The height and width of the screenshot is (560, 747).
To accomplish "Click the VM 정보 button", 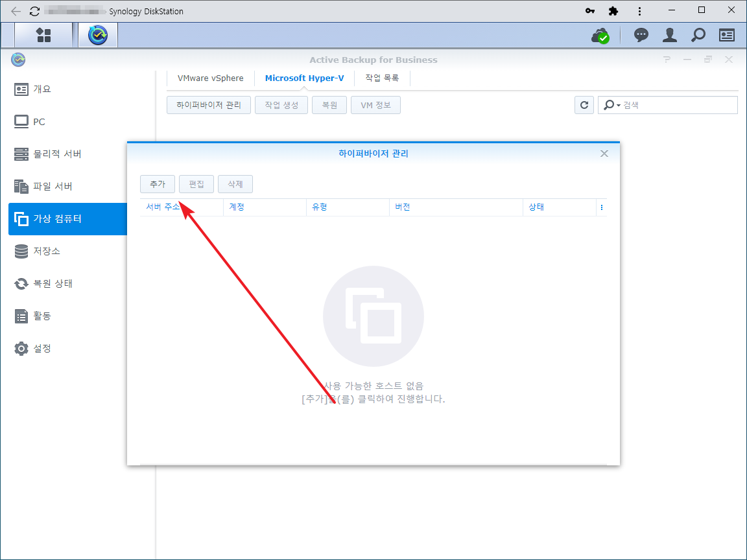I will click(375, 105).
